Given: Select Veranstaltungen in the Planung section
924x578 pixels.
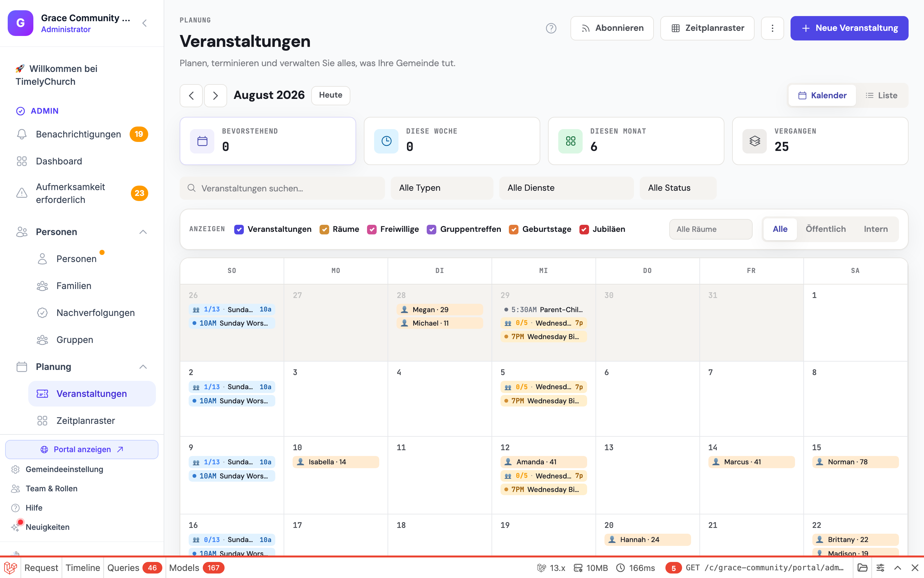Looking at the screenshot, I should (92, 394).
